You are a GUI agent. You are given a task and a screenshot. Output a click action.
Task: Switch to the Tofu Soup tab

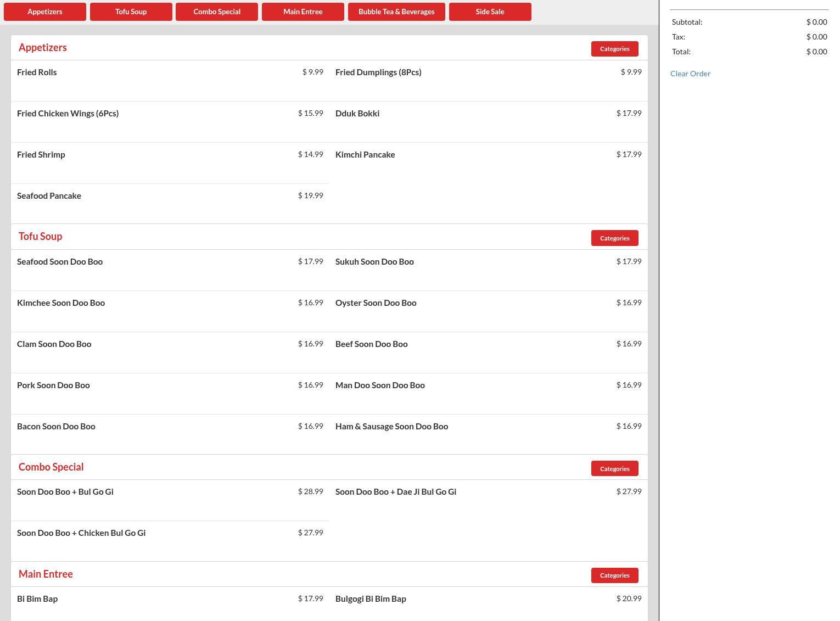coord(131,12)
